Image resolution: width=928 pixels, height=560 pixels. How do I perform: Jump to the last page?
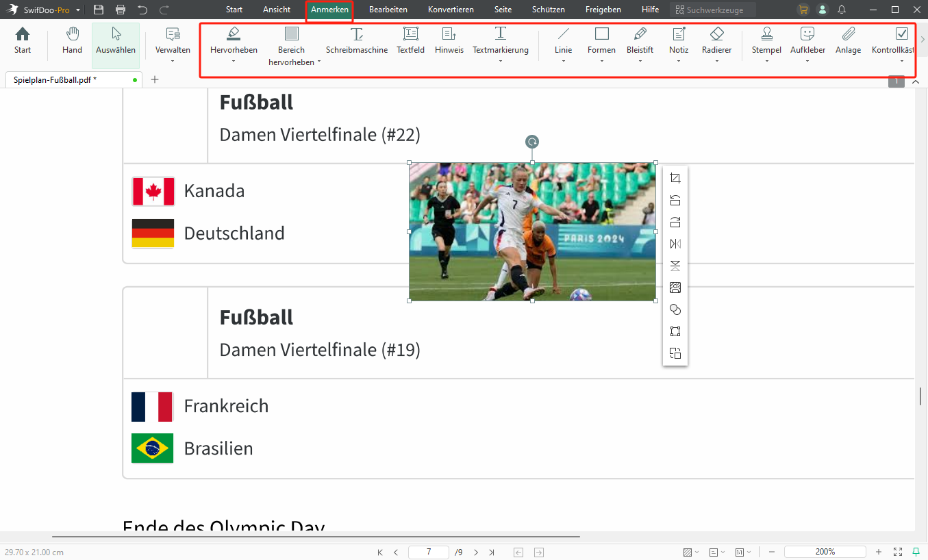(492, 552)
